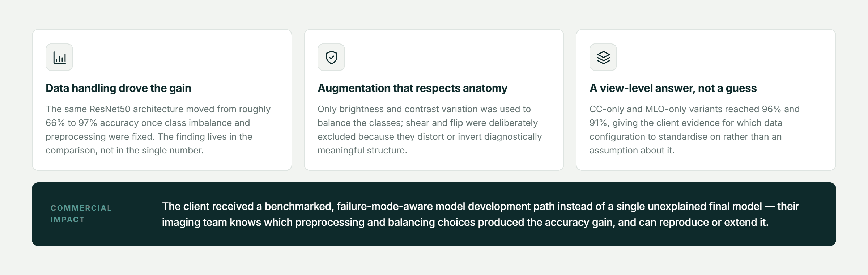Click the "66% to 97%" accuracy text
Viewport: 868px width, 275px height.
click(x=71, y=123)
